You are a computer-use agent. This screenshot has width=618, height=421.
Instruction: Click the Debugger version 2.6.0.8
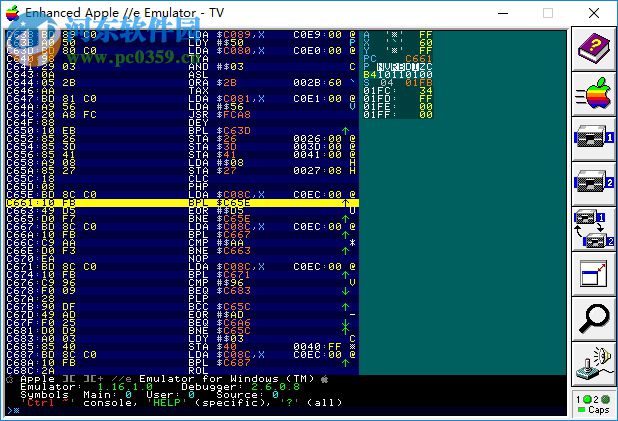[x=275, y=387]
